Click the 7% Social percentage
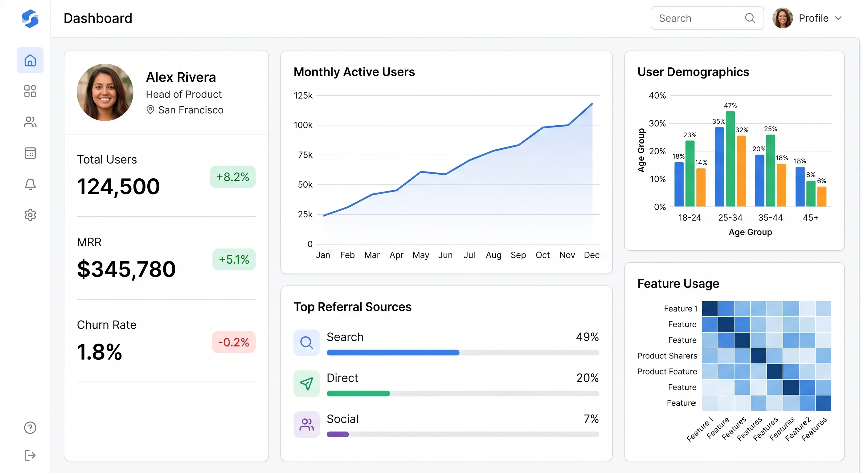 591,419
